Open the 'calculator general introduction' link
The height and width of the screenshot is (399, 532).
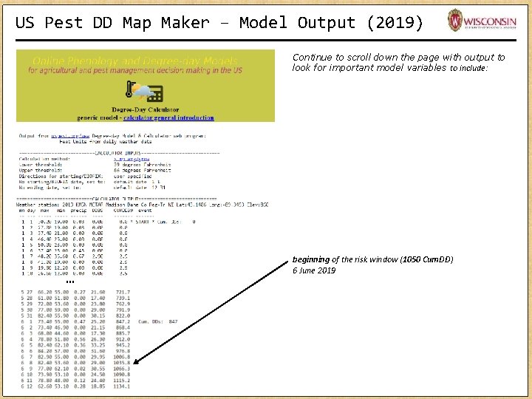(168, 117)
